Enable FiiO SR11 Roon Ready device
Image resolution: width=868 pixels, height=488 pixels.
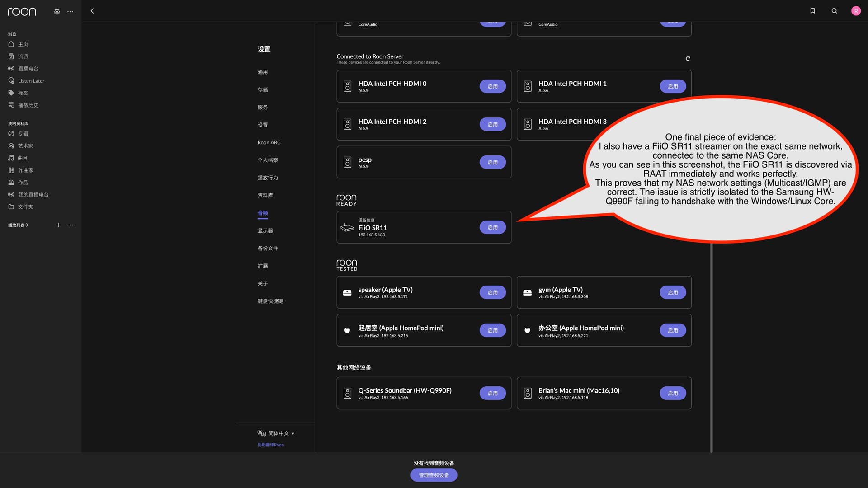click(x=492, y=227)
